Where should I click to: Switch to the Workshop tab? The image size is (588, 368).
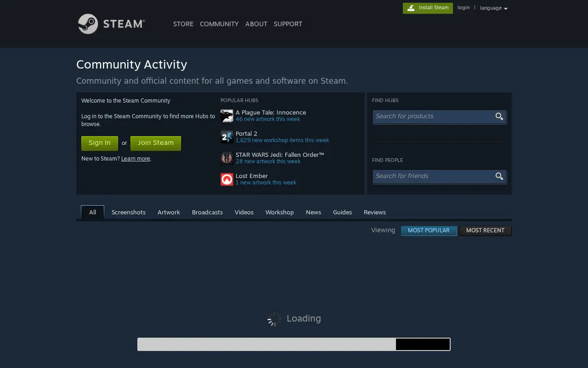point(279,212)
